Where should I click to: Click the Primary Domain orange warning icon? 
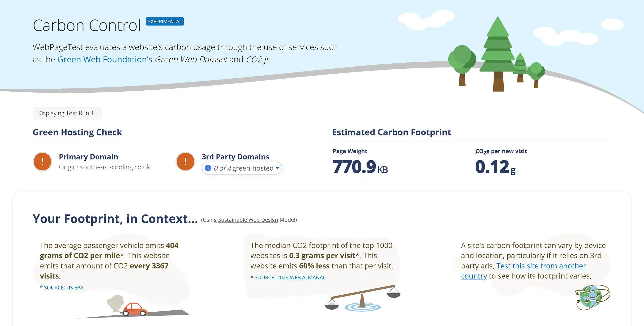(x=43, y=162)
